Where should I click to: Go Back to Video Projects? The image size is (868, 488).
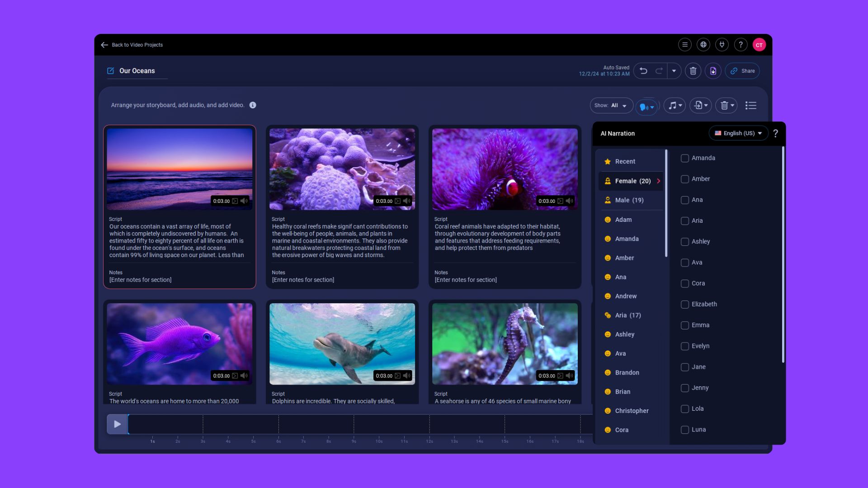[x=132, y=45]
